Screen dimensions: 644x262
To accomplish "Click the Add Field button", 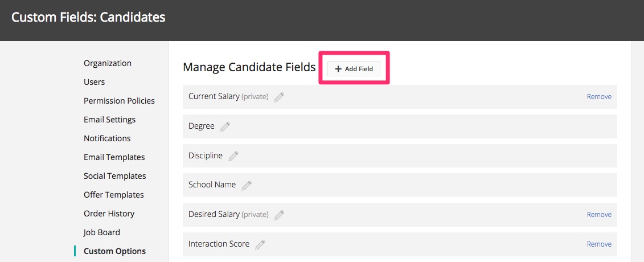I will (354, 69).
